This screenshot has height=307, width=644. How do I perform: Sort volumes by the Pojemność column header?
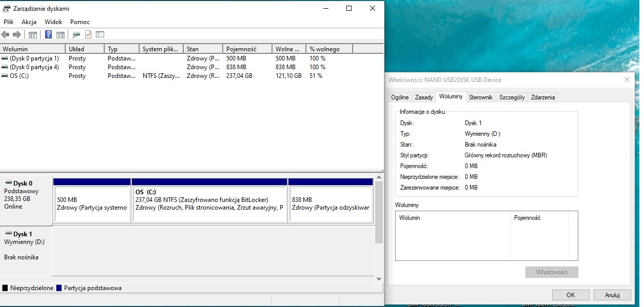tap(246, 49)
